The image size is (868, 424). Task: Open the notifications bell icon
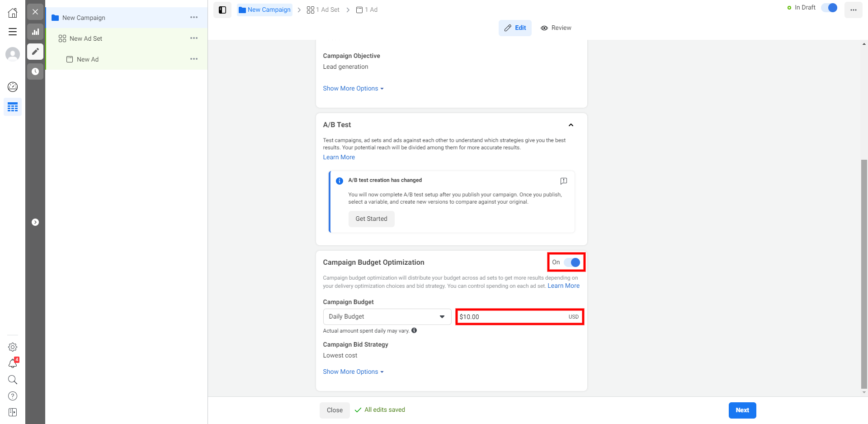click(x=13, y=363)
